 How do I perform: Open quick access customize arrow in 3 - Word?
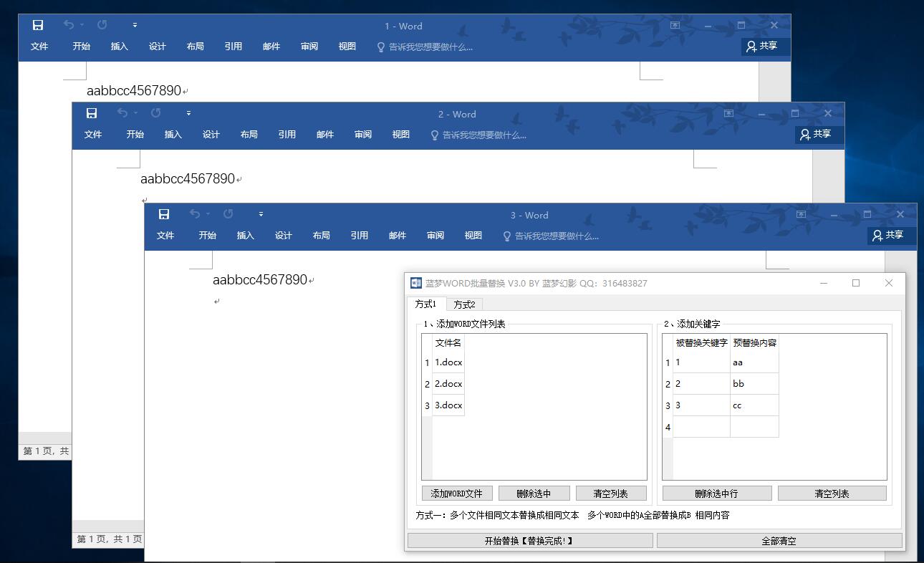click(x=261, y=214)
